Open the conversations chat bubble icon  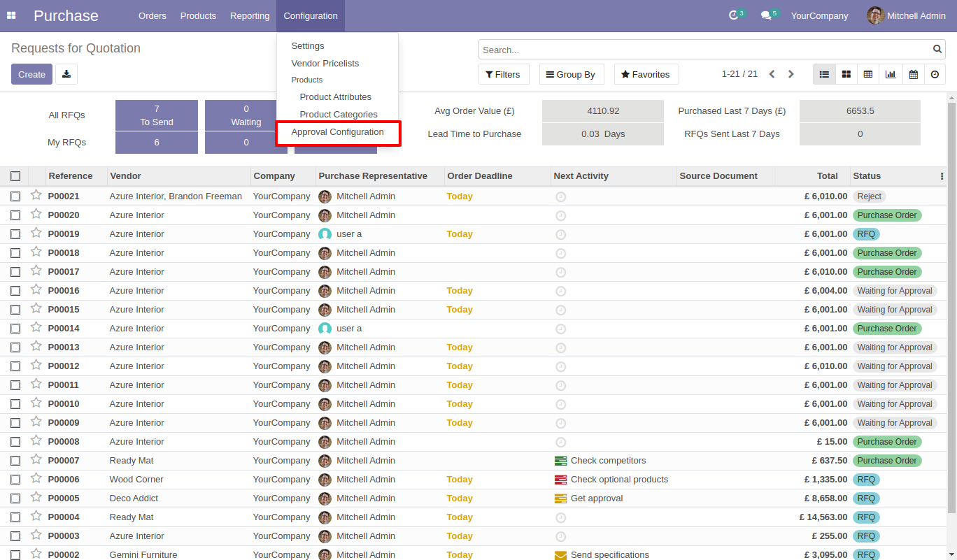point(766,15)
